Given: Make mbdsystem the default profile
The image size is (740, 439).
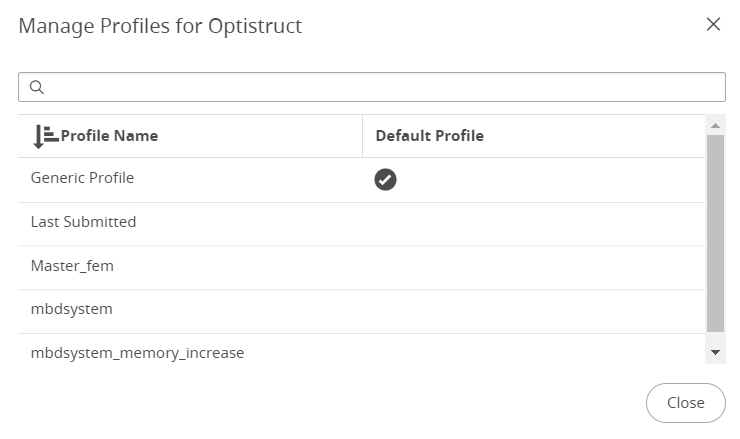Looking at the screenshot, I should pos(385,311).
